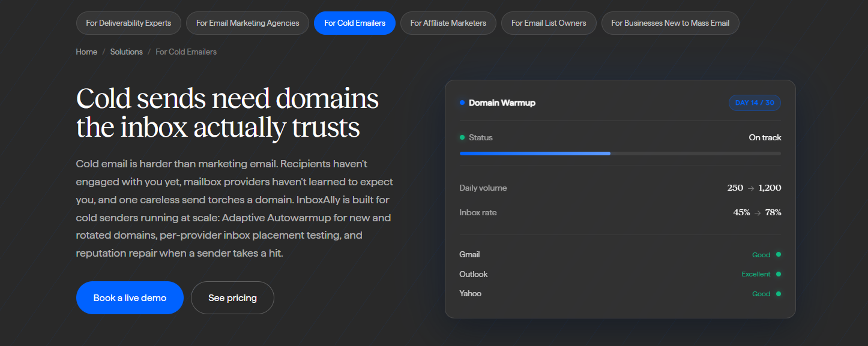Click the Home breadcrumb link
The image size is (868, 346).
click(86, 52)
